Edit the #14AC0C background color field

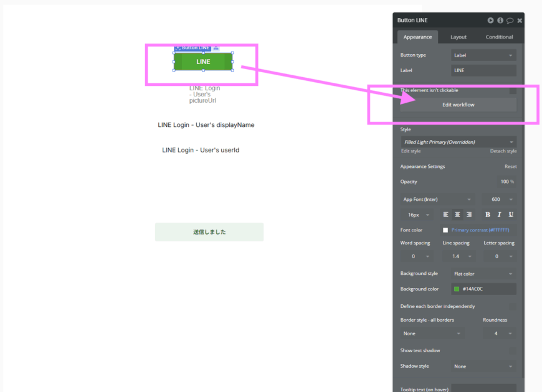click(483, 289)
